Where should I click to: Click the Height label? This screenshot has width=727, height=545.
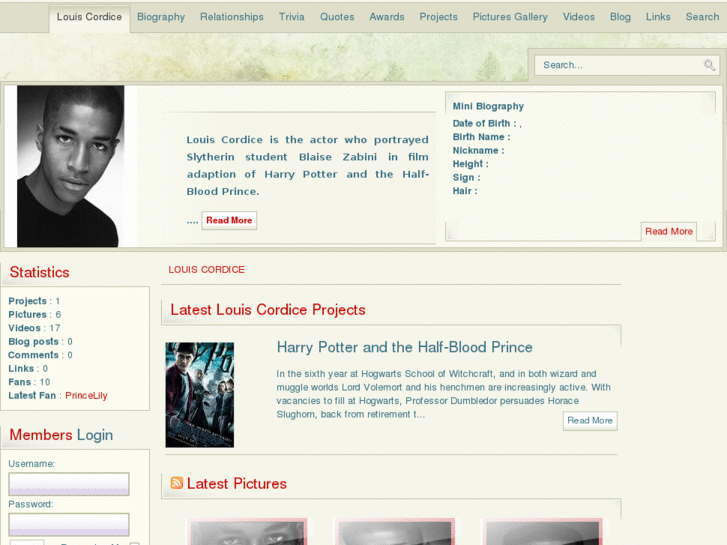[471, 164]
